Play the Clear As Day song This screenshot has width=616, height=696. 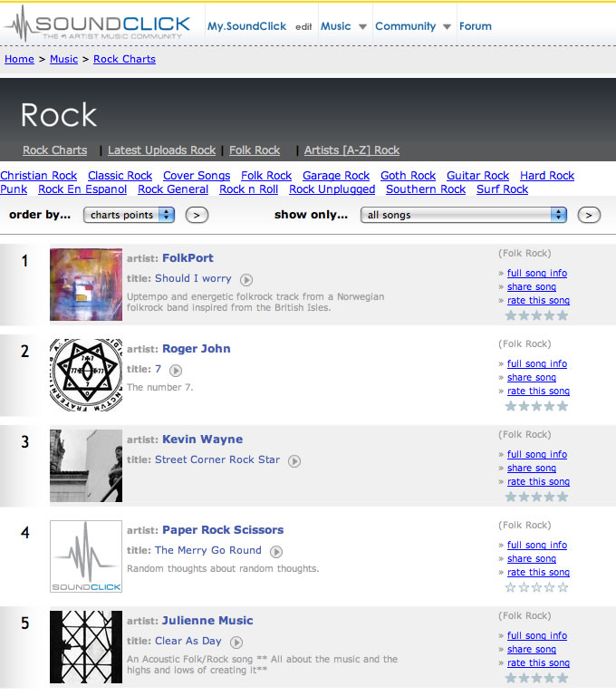coord(236,643)
